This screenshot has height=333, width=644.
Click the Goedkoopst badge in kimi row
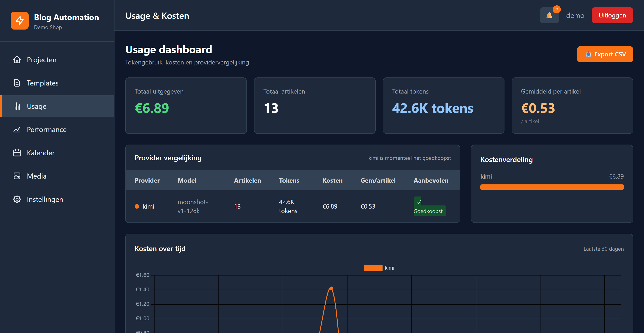click(430, 207)
